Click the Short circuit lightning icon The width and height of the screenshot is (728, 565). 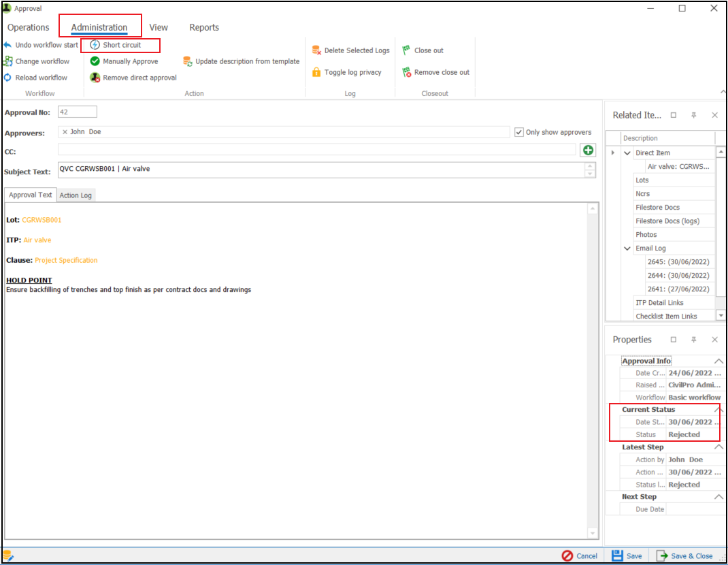pyautogui.click(x=95, y=45)
